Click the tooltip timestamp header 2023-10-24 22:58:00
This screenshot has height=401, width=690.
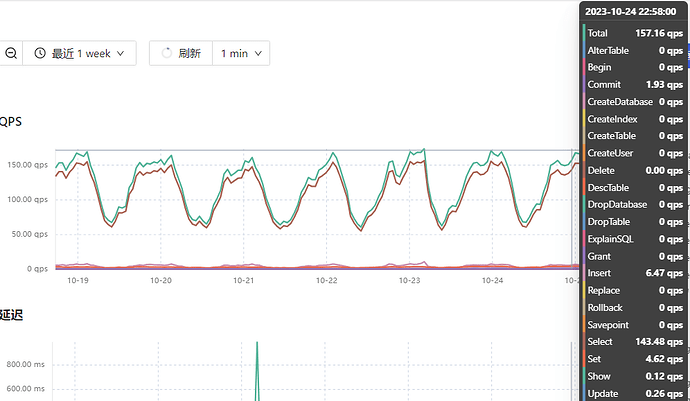click(632, 11)
